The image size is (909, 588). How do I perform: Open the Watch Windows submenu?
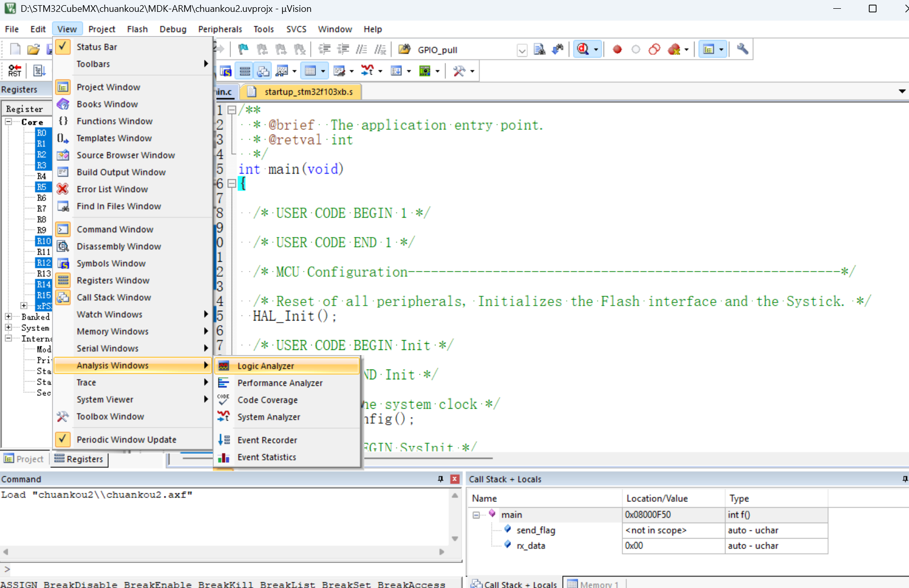point(133,314)
